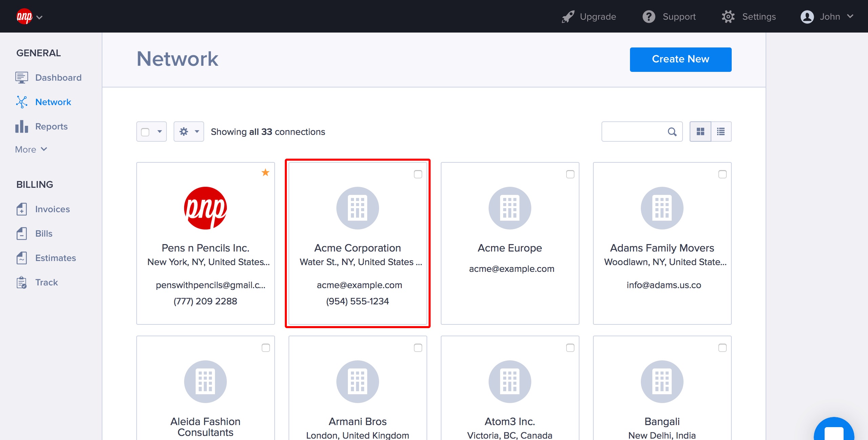868x440 pixels.
Task: Open the Acme Europe connection card
Action: coord(510,243)
